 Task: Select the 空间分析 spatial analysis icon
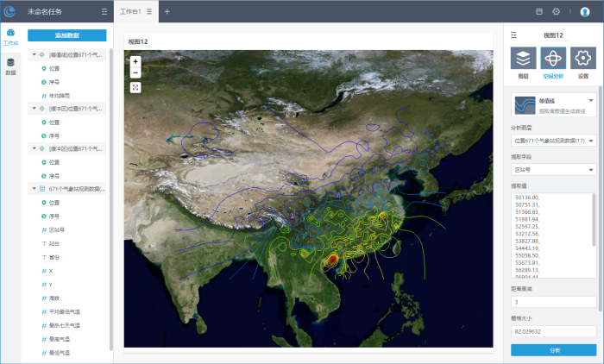tap(552, 59)
